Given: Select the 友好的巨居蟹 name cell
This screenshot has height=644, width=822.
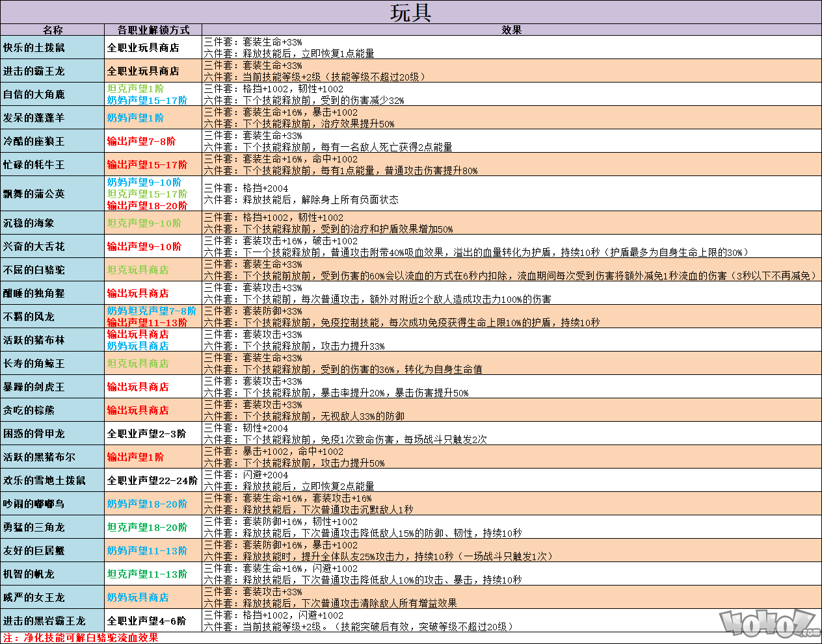Looking at the screenshot, I should click(x=34, y=550).
